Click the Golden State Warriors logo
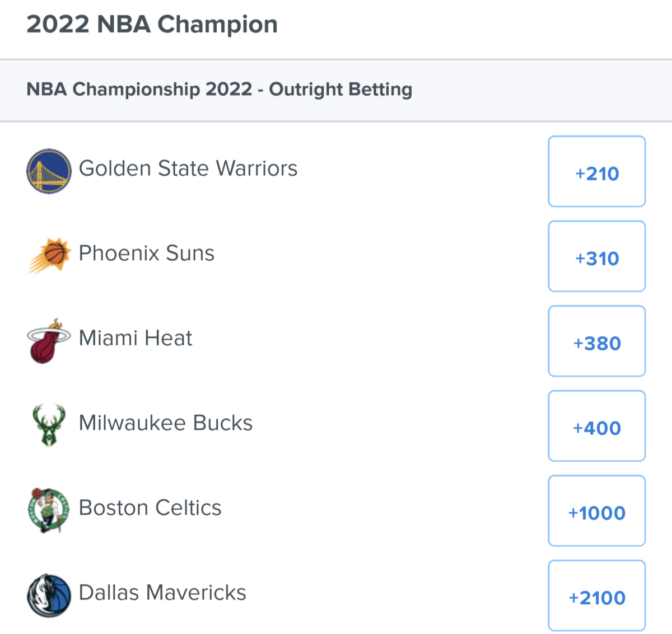This screenshot has height=634, width=672. click(x=49, y=171)
